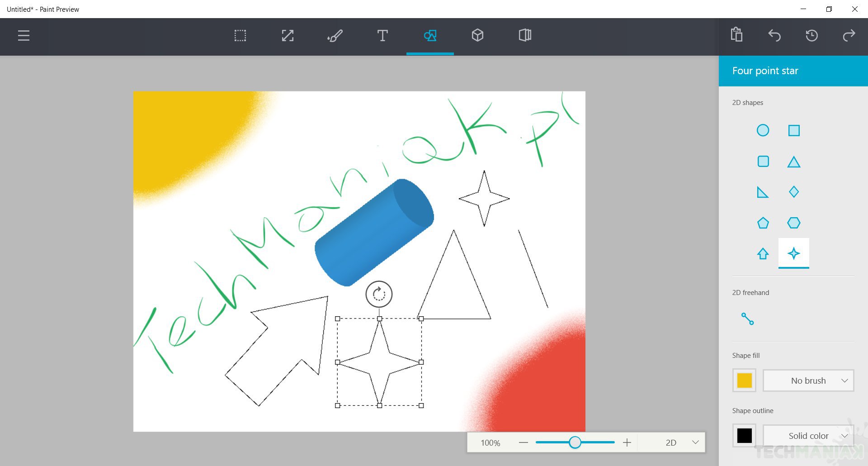Pick the hexagon 2D shape

click(x=793, y=223)
